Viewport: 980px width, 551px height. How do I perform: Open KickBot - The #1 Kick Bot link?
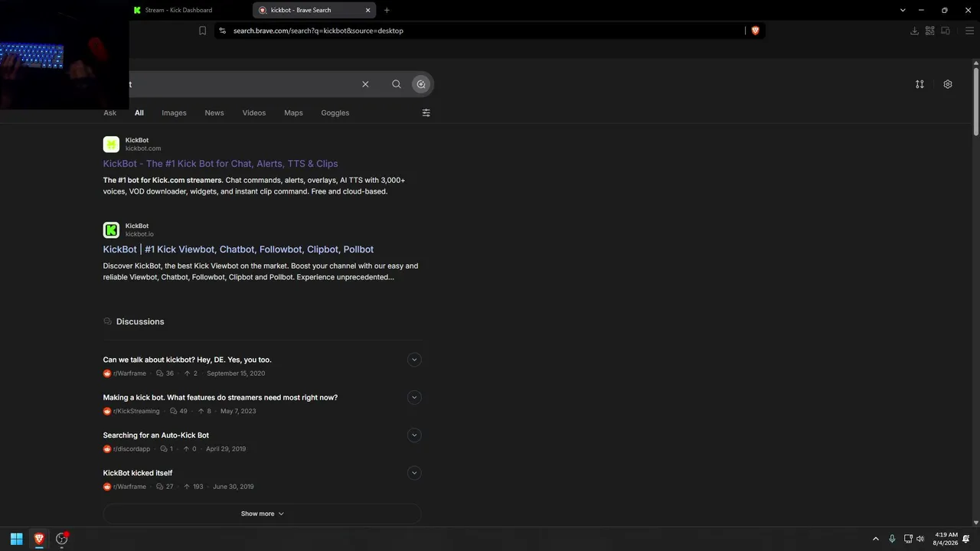click(220, 164)
